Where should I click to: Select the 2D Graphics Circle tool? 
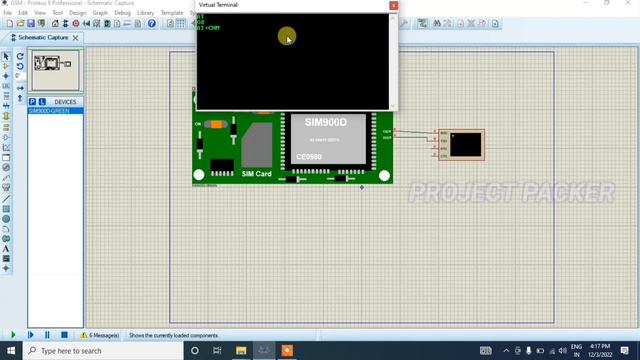[6, 219]
